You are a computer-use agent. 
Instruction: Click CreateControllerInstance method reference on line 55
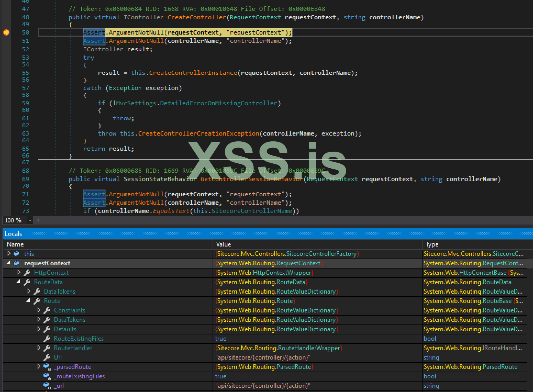[x=193, y=73]
